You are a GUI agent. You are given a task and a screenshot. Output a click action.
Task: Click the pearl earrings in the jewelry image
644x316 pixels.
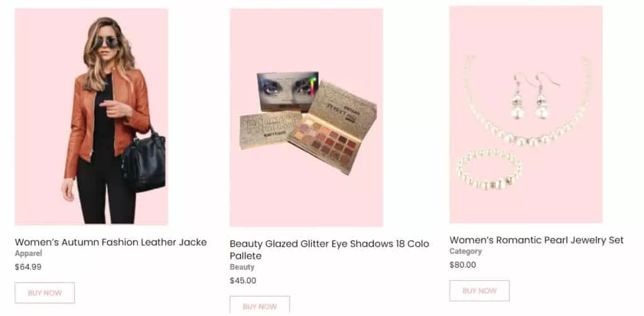coord(529,96)
